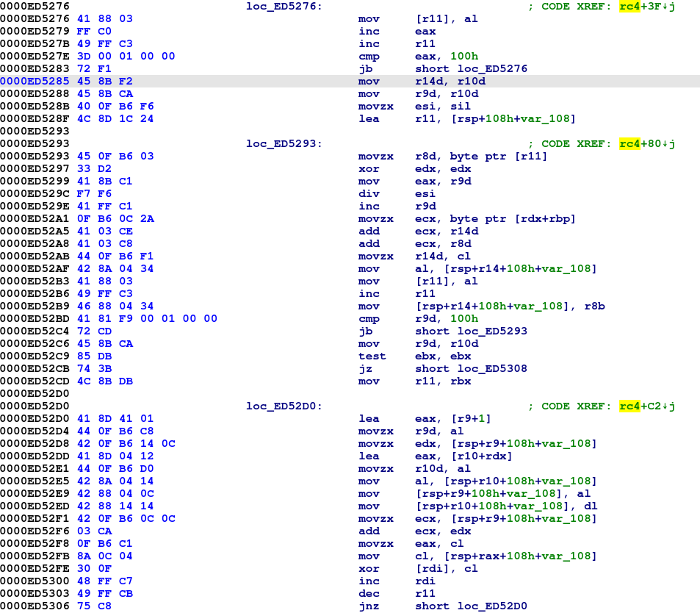Click address 0000ED52C6

click(x=35, y=343)
